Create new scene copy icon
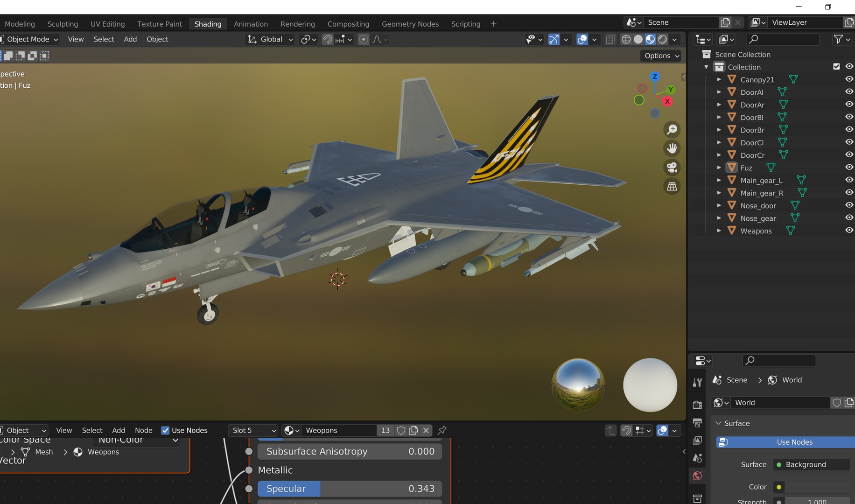This screenshot has height=504, width=855. pos(725,22)
